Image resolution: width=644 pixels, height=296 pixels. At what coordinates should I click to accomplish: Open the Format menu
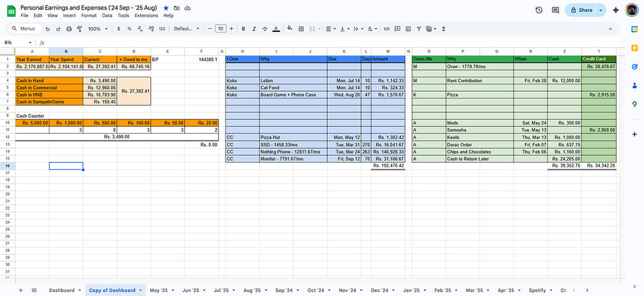89,16
